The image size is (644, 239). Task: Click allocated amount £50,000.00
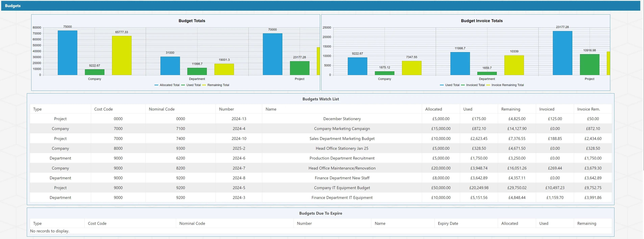441,188
